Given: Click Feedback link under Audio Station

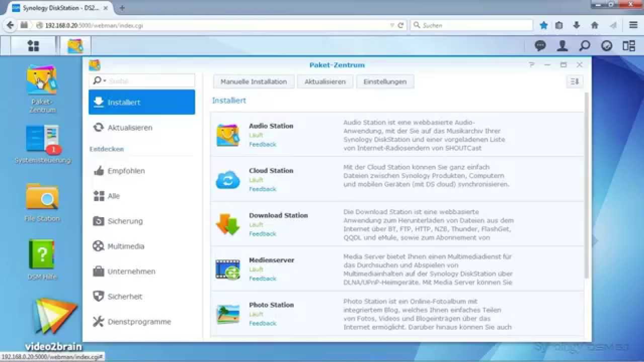Looking at the screenshot, I should coord(263,144).
